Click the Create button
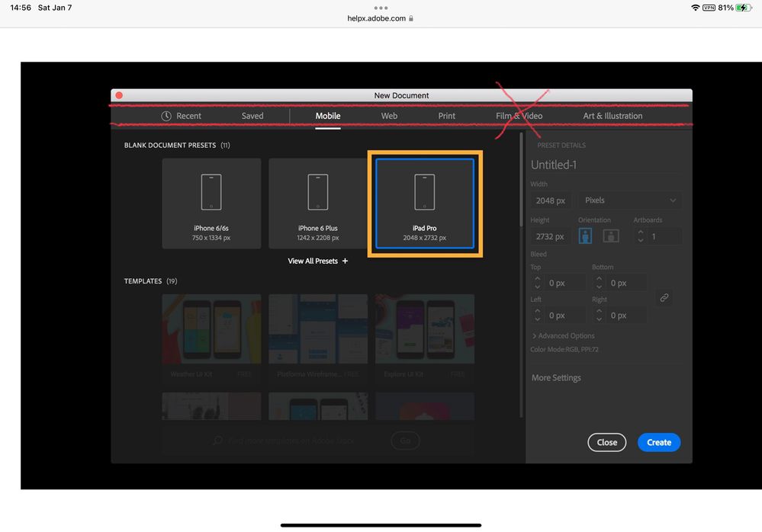762x532 pixels. pos(659,442)
